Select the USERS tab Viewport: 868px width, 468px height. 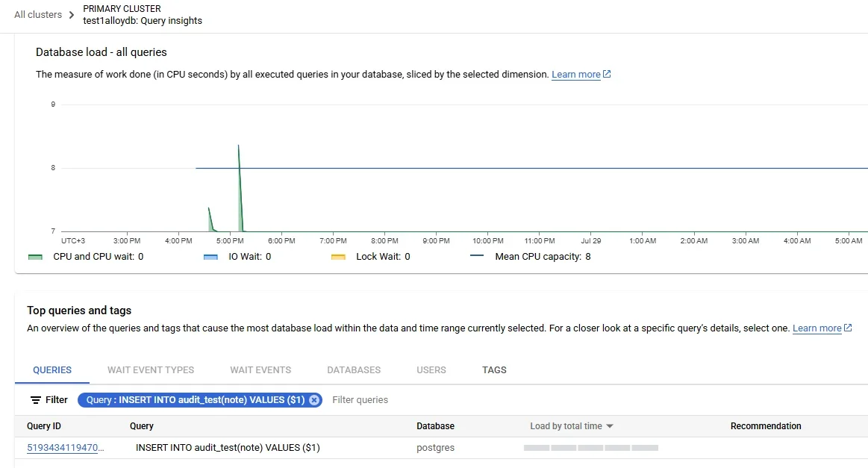click(431, 369)
